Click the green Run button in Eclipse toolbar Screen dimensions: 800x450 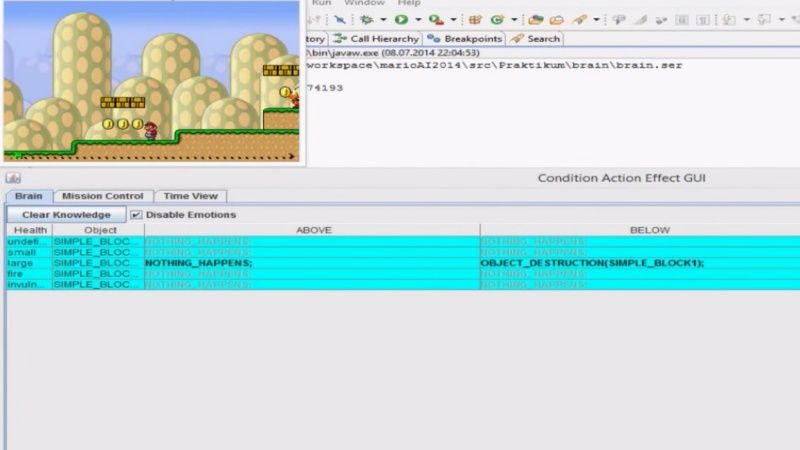[402, 20]
